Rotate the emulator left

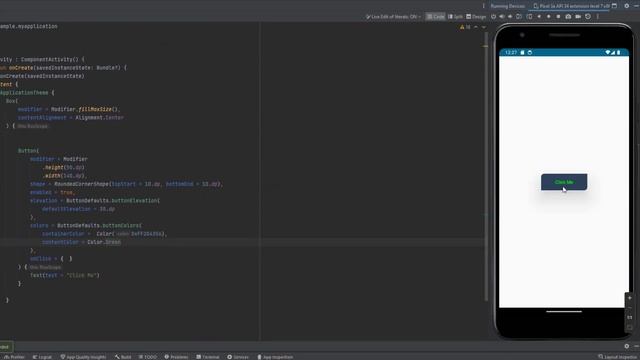(x=519, y=17)
